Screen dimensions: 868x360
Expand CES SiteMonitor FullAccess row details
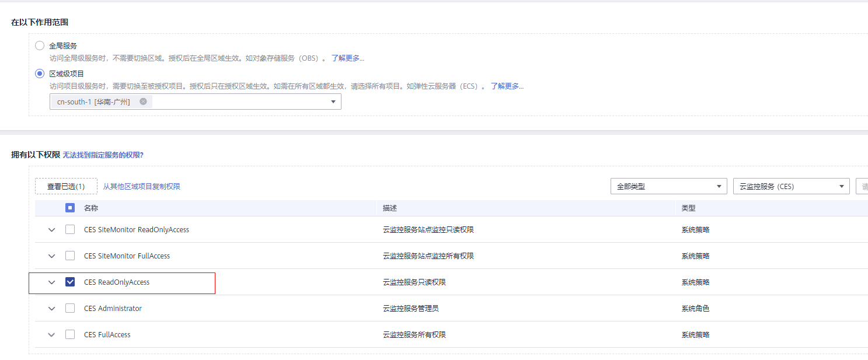(52, 256)
